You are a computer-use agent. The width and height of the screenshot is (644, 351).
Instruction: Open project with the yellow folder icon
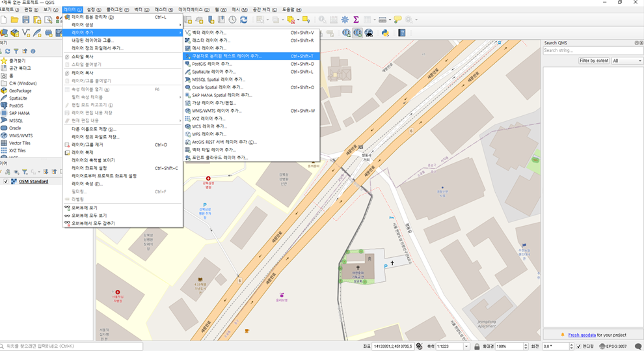14,20
